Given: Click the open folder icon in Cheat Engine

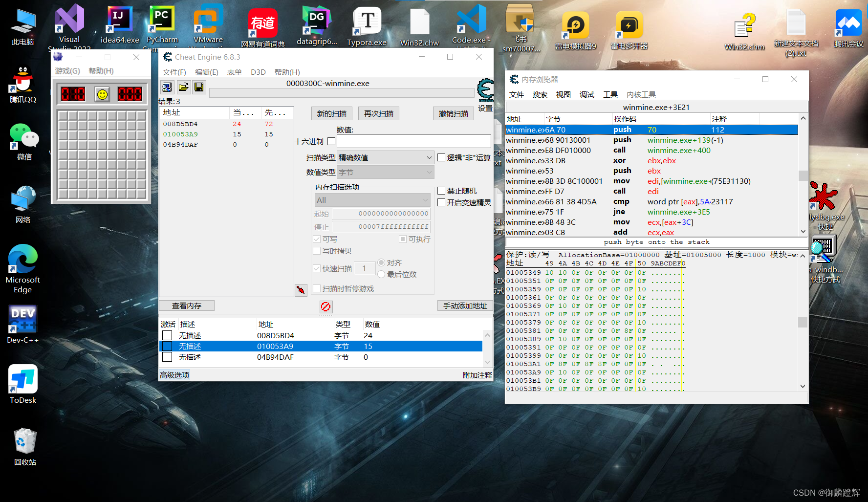Looking at the screenshot, I should (x=183, y=87).
